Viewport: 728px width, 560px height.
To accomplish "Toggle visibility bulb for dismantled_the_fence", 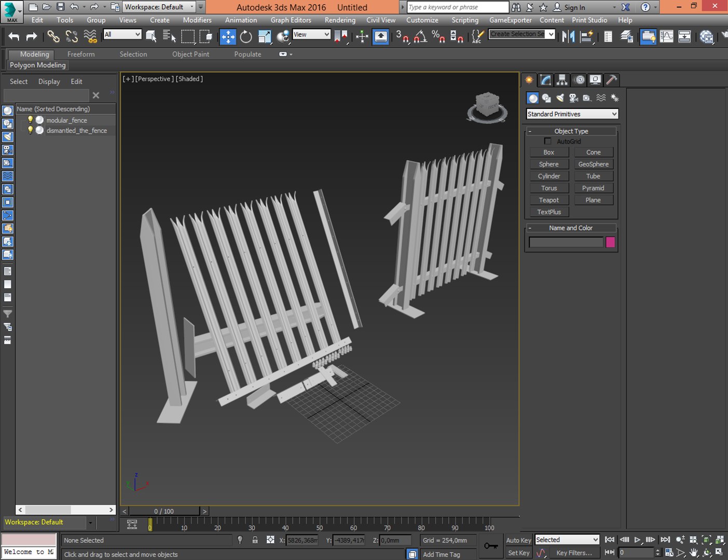I will pyautogui.click(x=30, y=130).
